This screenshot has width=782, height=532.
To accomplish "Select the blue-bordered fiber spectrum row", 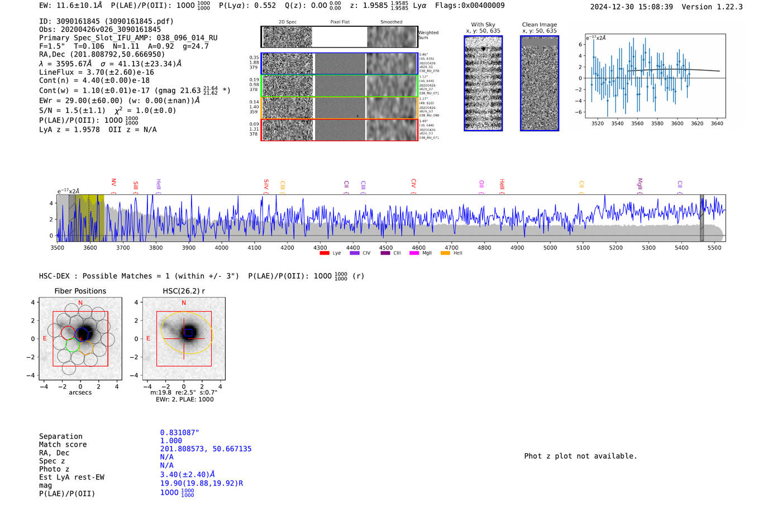I will [339, 64].
